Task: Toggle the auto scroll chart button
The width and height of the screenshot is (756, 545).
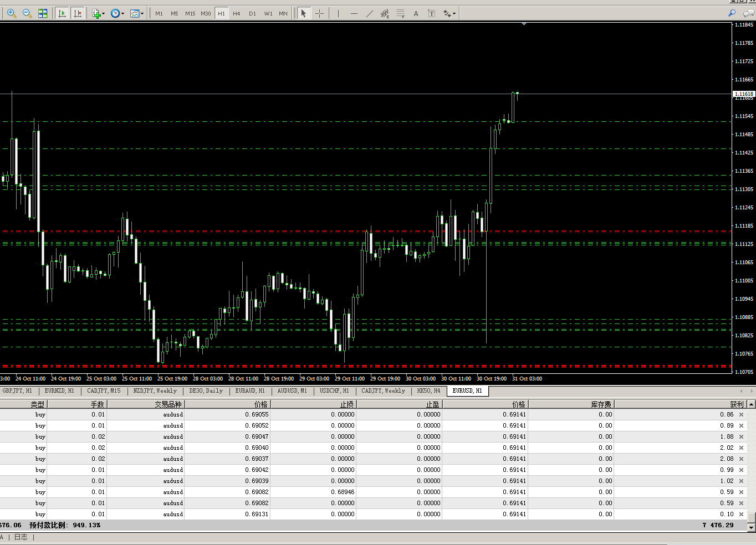Action: pyautogui.click(x=62, y=13)
